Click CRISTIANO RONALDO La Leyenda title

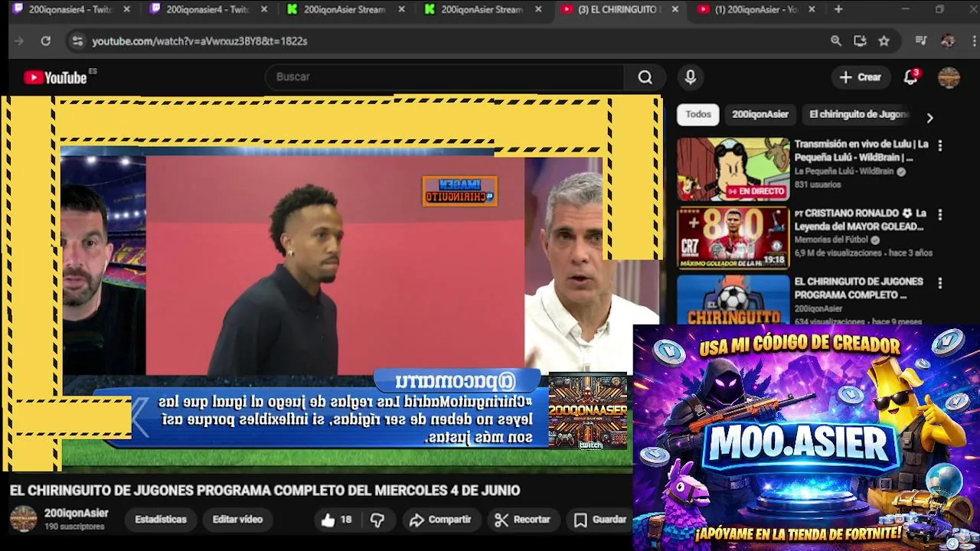[x=860, y=220]
